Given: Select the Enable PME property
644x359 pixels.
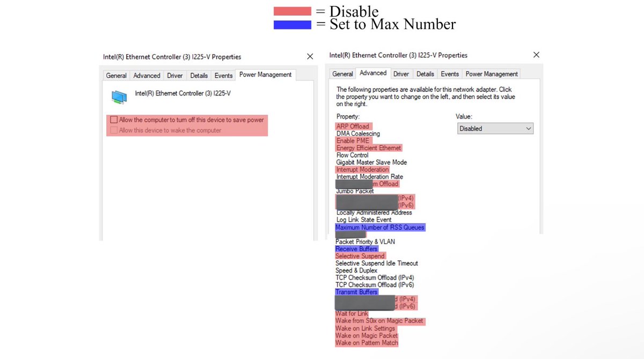Looking at the screenshot, I should coord(353,141).
